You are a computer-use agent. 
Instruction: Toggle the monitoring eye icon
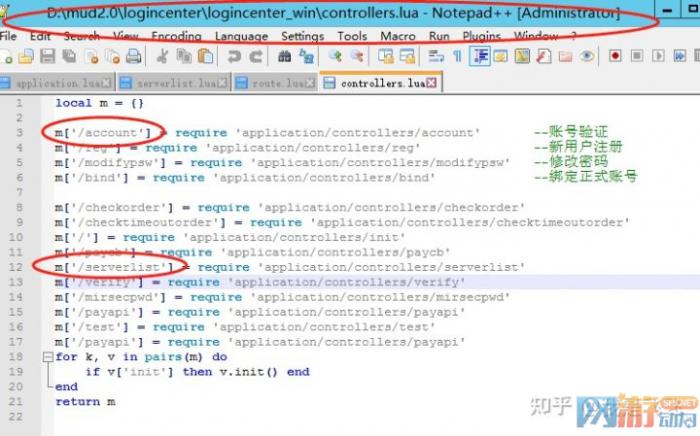(587, 57)
